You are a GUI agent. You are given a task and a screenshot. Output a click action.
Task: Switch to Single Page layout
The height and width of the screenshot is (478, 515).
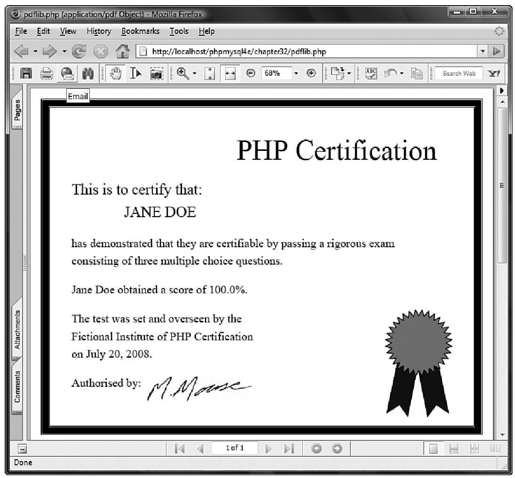pos(433,449)
